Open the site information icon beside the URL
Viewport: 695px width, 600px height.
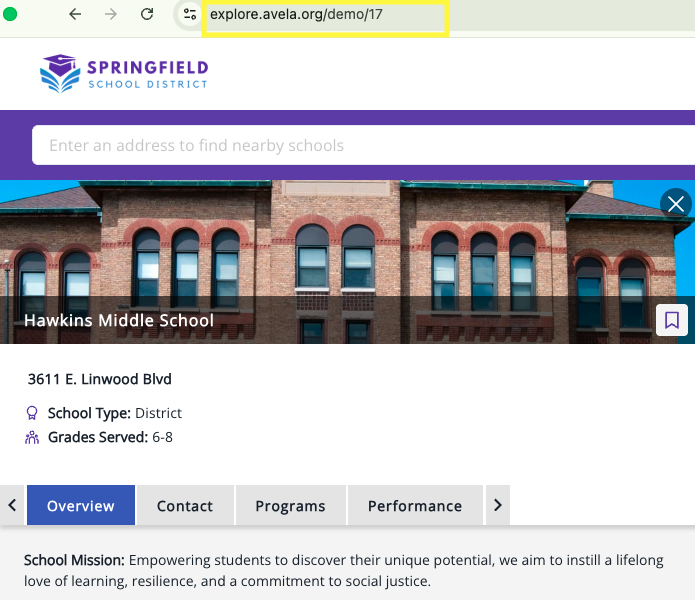[190, 14]
